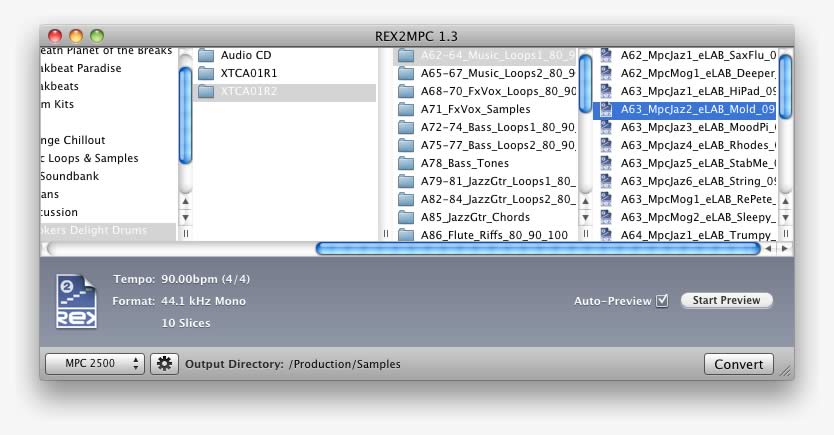834x435 pixels.
Task: Click first column vertical scrollbar thumb
Action: pyautogui.click(x=185, y=115)
